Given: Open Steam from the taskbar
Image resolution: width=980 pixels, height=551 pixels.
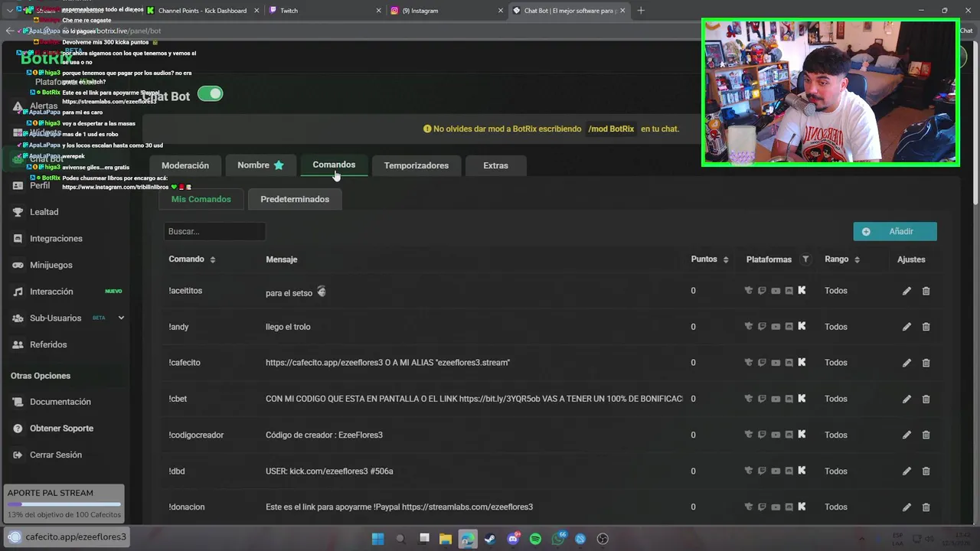Looking at the screenshot, I should pos(490,539).
